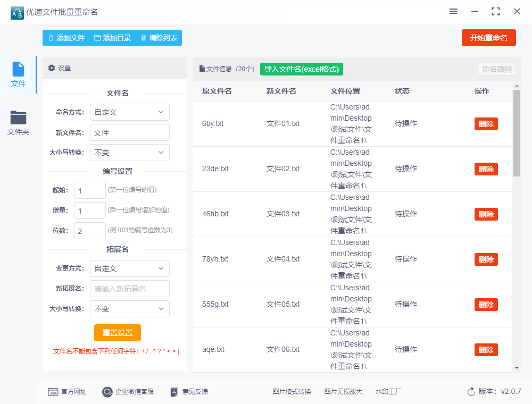Click the version refresh icon
Image resolution: width=532 pixels, height=404 pixels.
point(471,392)
